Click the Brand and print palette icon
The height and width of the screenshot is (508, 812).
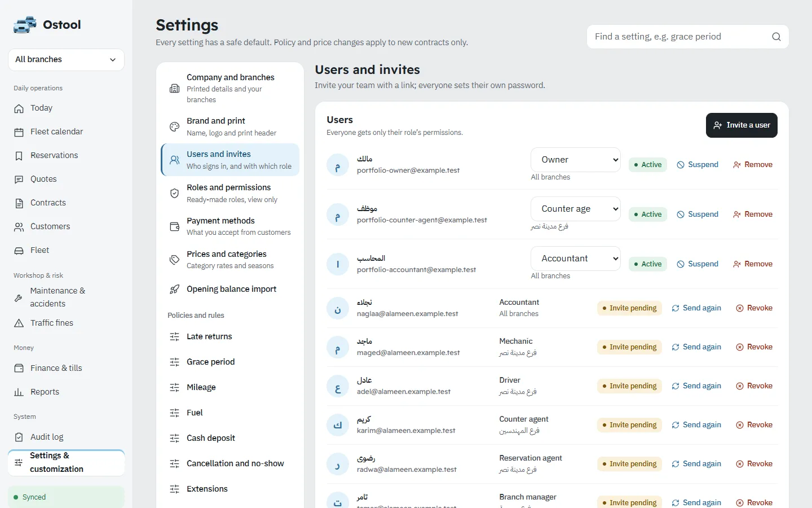[175, 127]
